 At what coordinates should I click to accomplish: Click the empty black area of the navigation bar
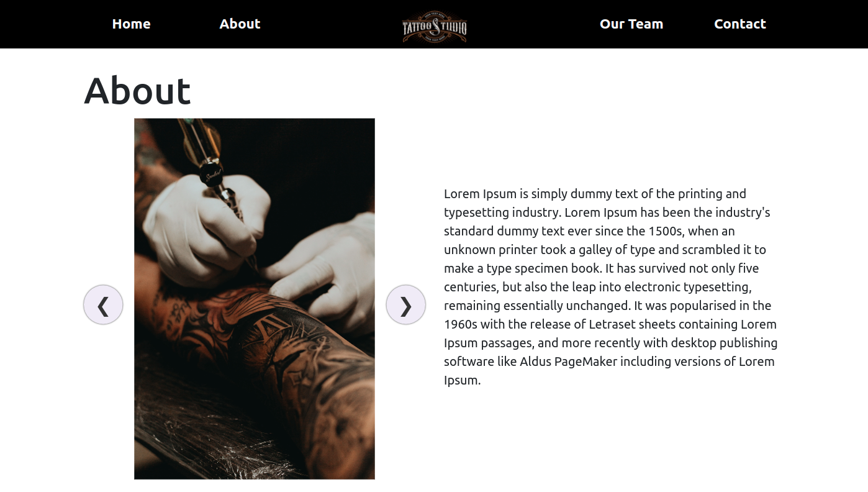(x=534, y=24)
